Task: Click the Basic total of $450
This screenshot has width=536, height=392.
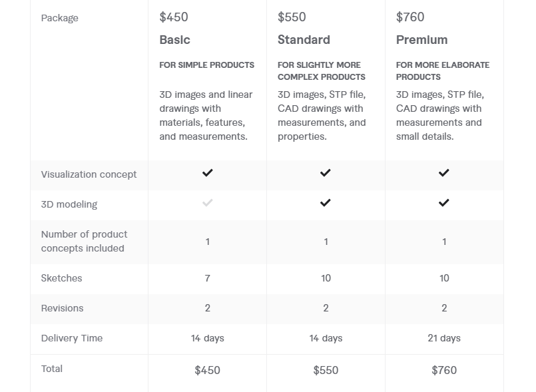Action: [x=208, y=370]
